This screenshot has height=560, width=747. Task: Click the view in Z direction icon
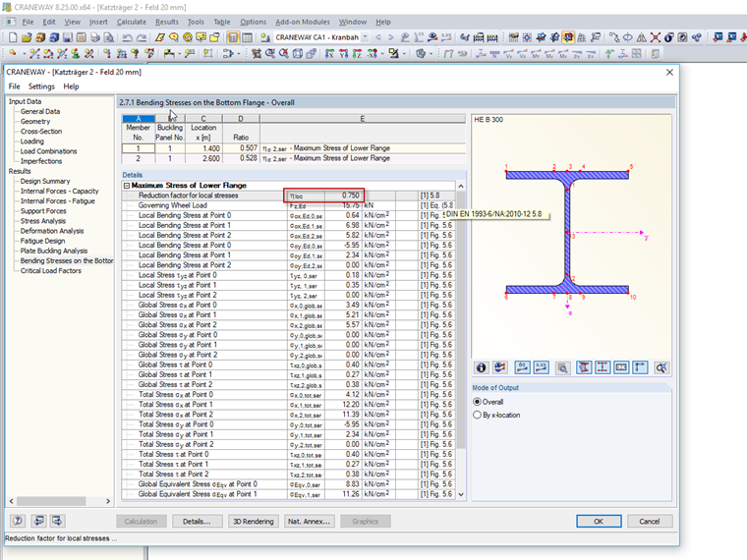click(358, 53)
